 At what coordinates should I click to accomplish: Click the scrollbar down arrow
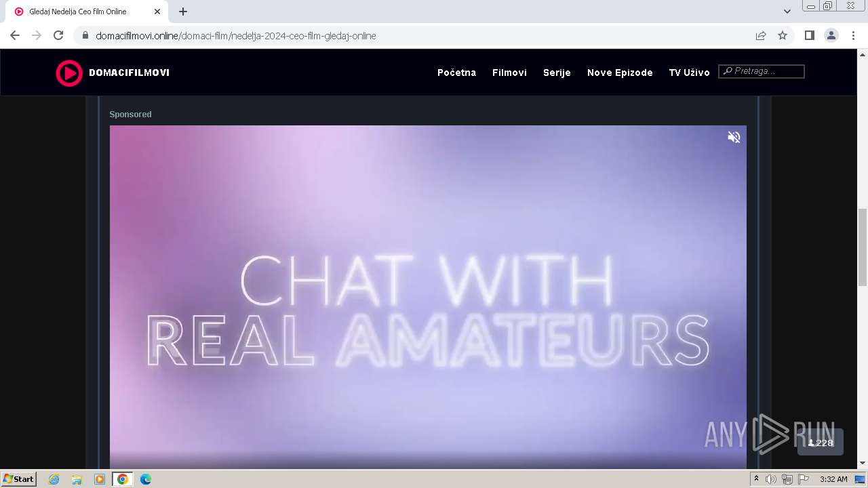pyautogui.click(x=863, y=463)
